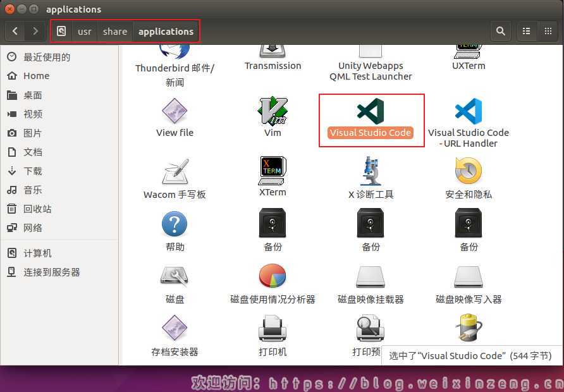Select the 备份 safe icon below 安全和隐私
This screenshot has width=564, height=392.
tap(469, 223)
